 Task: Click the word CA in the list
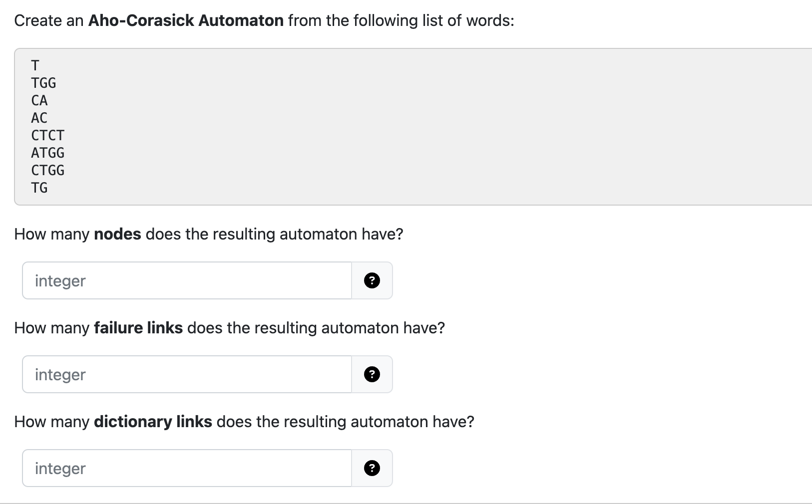pos(39,100)
